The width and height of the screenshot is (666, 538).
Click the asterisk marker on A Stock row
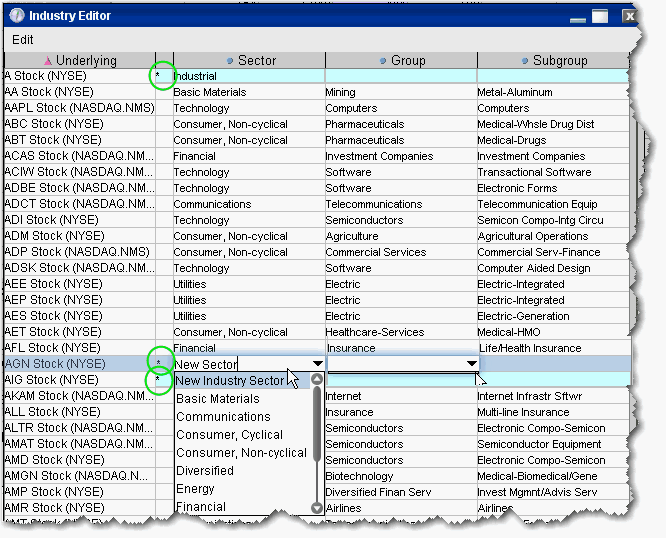coord(158,76)
